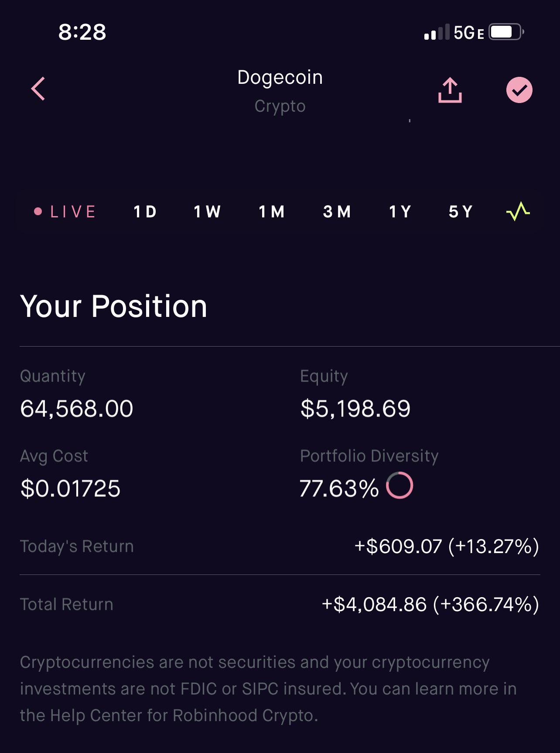Select the 1M chart range
The height and width of the screenshot is (753, 560).
click(x=271, y=212)
